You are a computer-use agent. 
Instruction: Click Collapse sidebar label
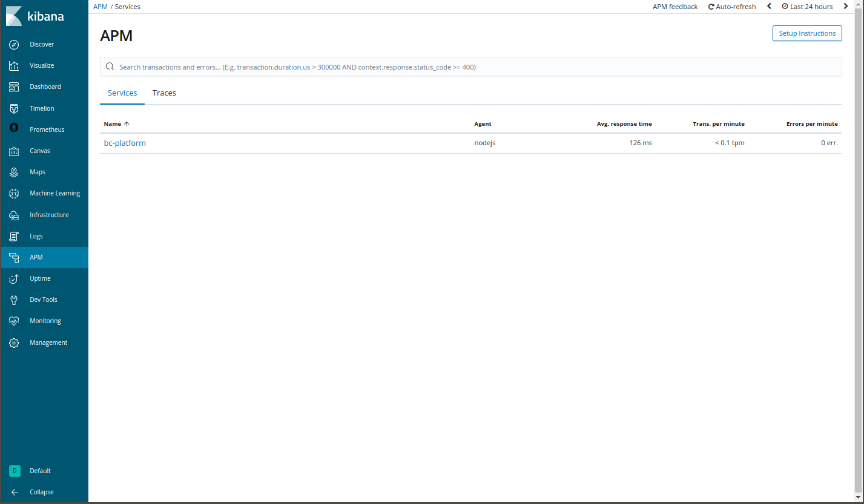pos(42,492)
